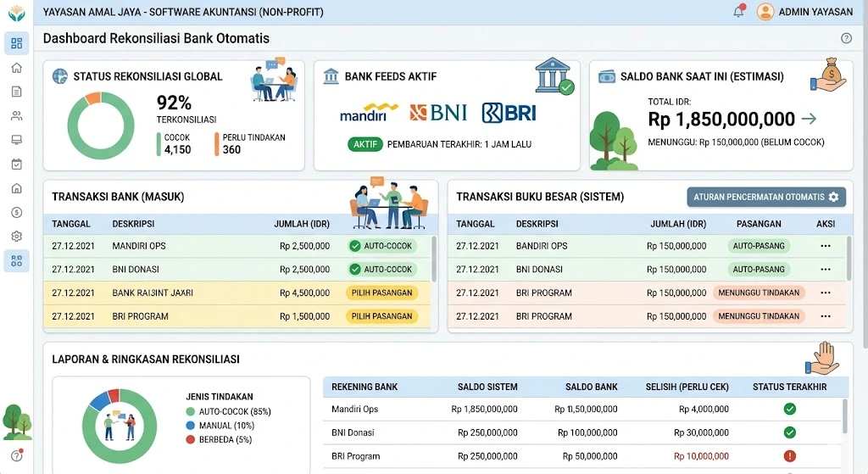Click the Mandiri bank logo
The height and width of the screenshot is (474, 868).
click(x=368, y=113)
